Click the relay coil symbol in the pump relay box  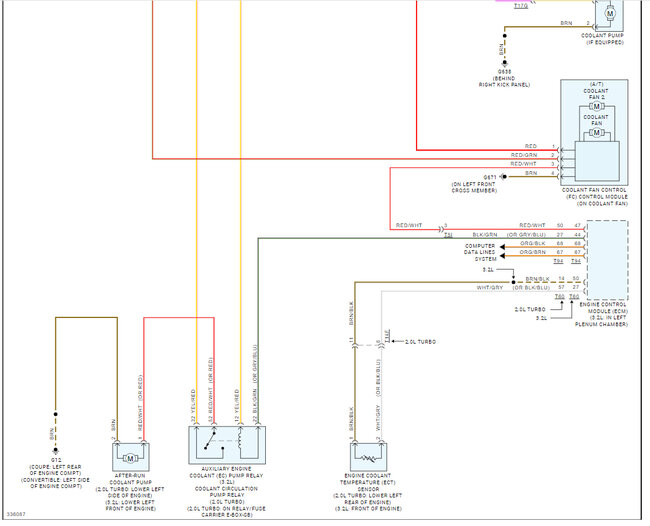point(240,441)
